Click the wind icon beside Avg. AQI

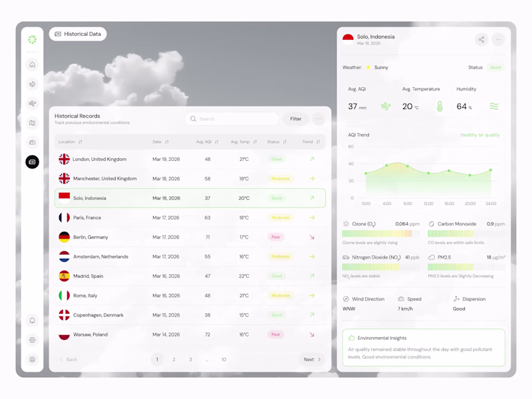pyautogui.click(x=386, y=106)
